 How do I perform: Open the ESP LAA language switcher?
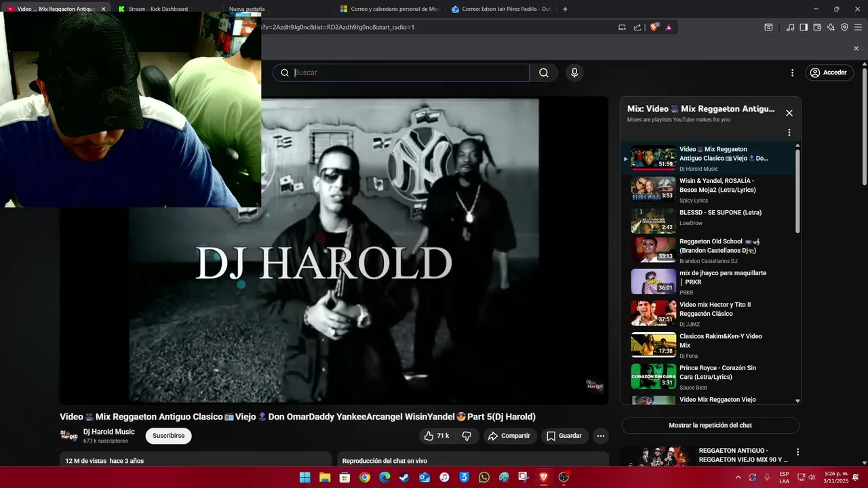[x=784, y=477]
